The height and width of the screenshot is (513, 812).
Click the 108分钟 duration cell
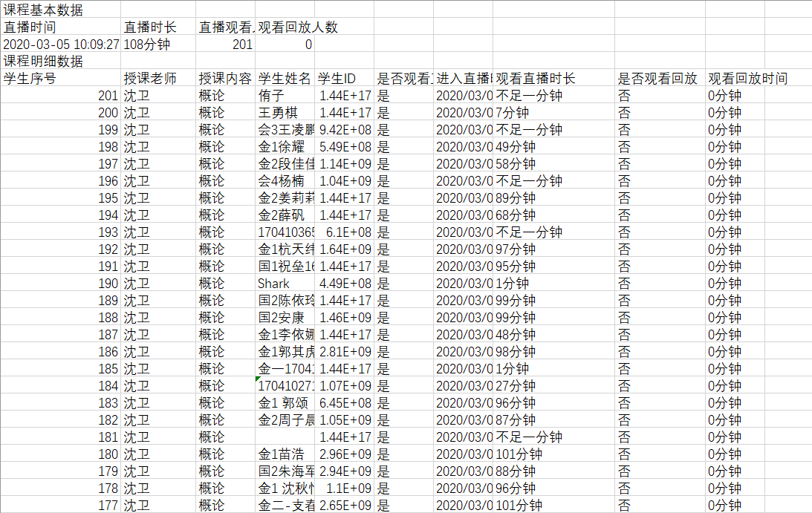[147, 45]
